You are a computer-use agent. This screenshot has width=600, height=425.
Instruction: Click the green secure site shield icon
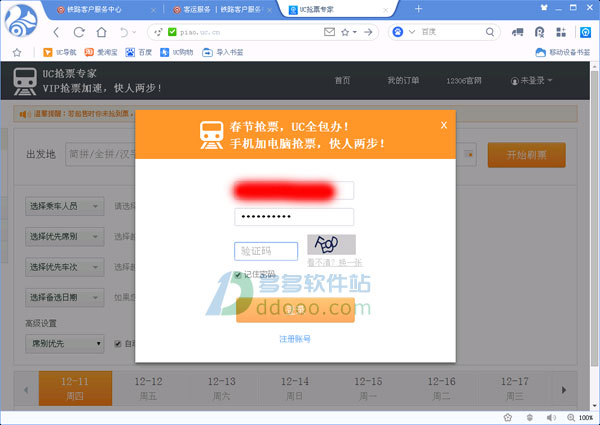[172, 32]
